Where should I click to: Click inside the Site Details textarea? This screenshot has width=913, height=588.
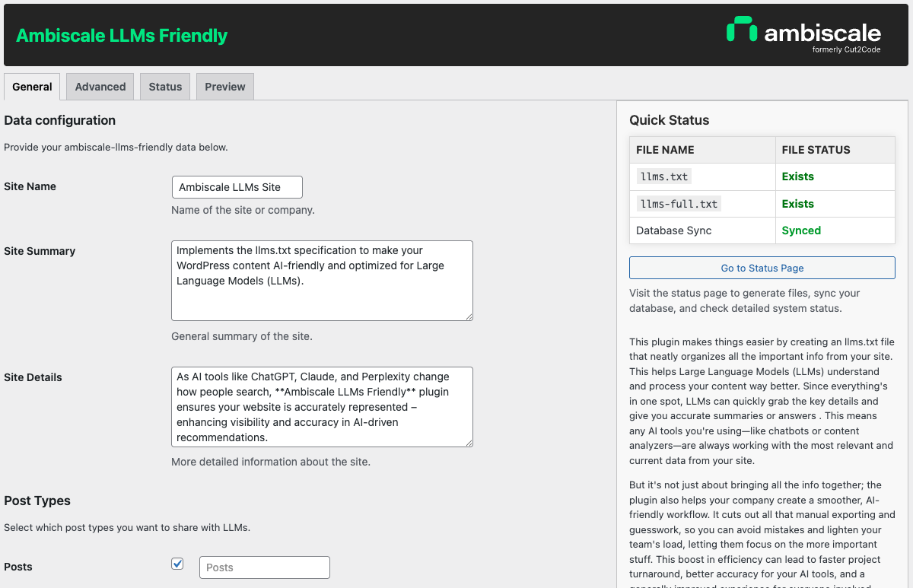[x=322, y=407]
